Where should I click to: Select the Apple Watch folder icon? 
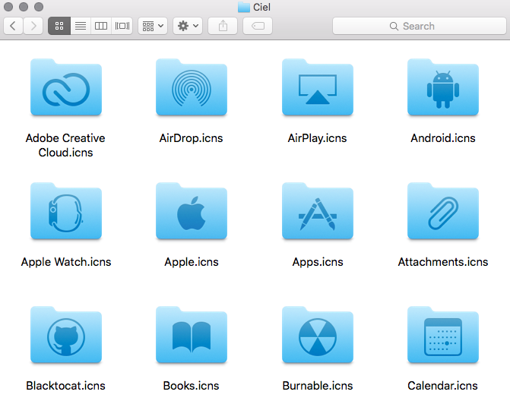(66, 211)
